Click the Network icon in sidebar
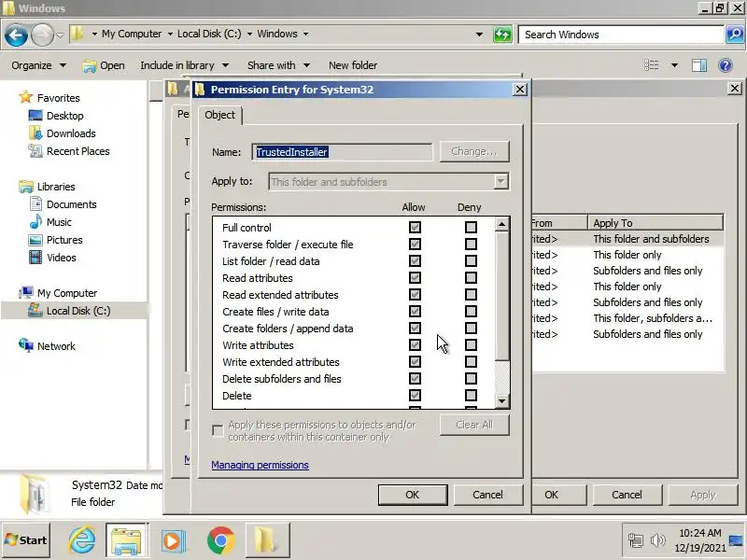The height and width of the screenshot is (560, 747). pyautogui.click(x=26, y=345)
